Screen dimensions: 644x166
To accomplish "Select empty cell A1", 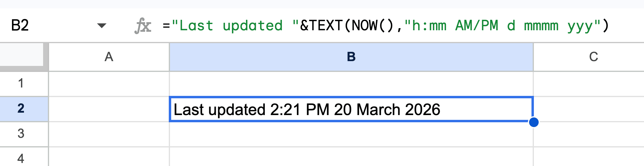I will tap(109, 84).
